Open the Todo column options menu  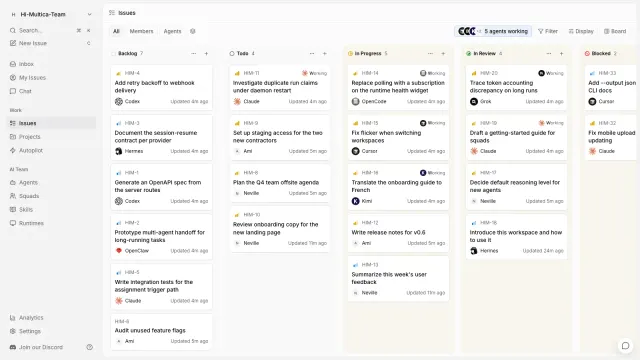pyautogui.click(x=312, y=53)
